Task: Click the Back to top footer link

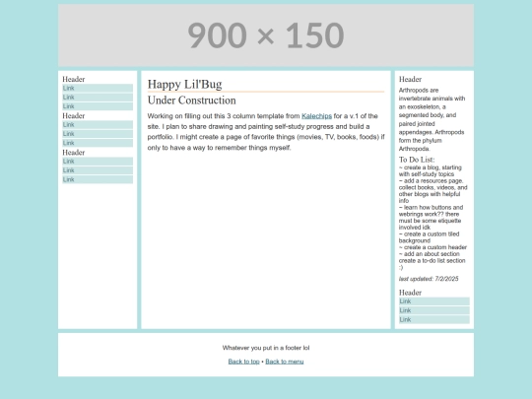Action: (x=243, y=362)
